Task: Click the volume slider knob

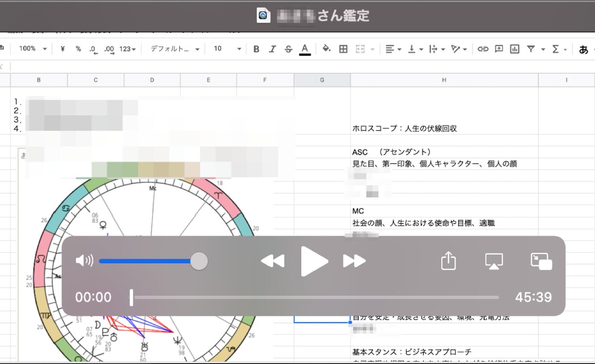Action: [x=198, y=261]
